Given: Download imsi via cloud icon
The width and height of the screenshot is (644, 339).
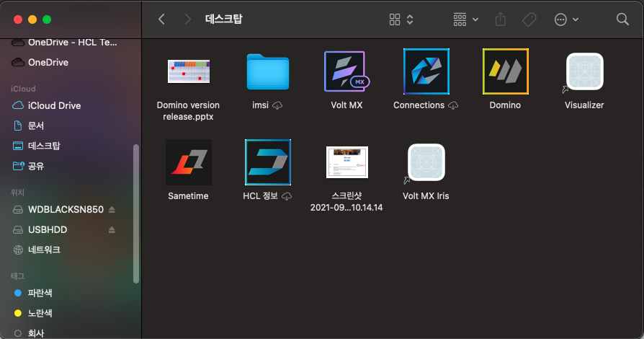Looking at the screenshot, I should point(277,106).
